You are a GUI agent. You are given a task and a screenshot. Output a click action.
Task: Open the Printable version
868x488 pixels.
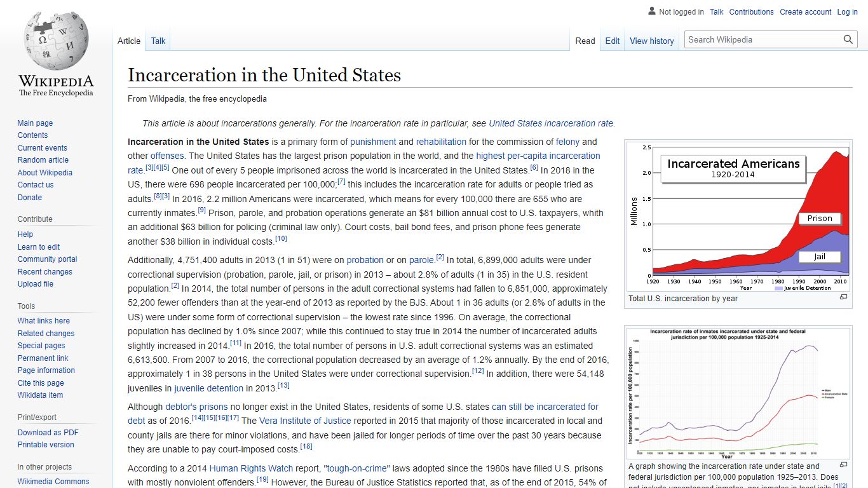pos(46,445)
